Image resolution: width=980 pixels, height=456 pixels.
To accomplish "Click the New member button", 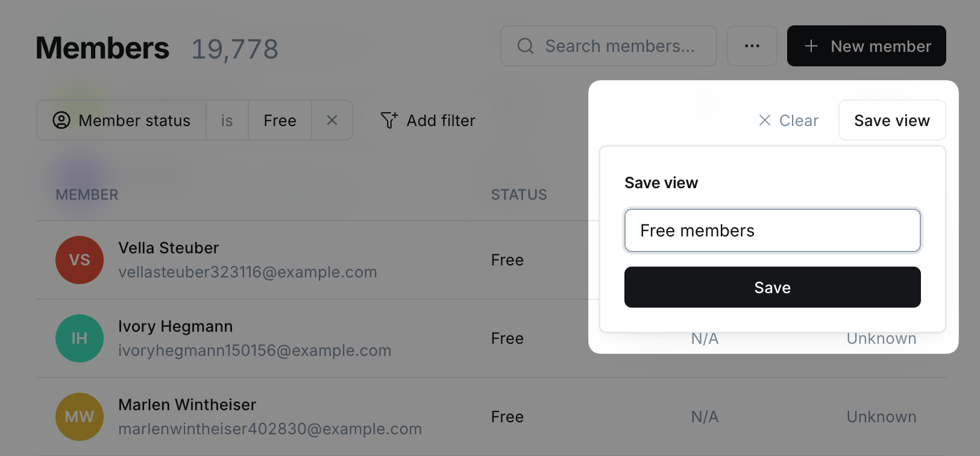I will click(x=867, y=46).
